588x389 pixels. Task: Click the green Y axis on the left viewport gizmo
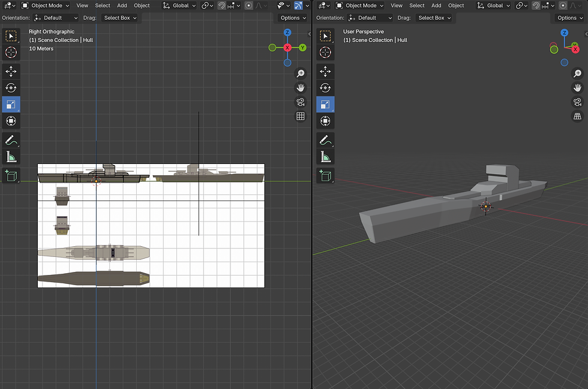tap(302, 47)
